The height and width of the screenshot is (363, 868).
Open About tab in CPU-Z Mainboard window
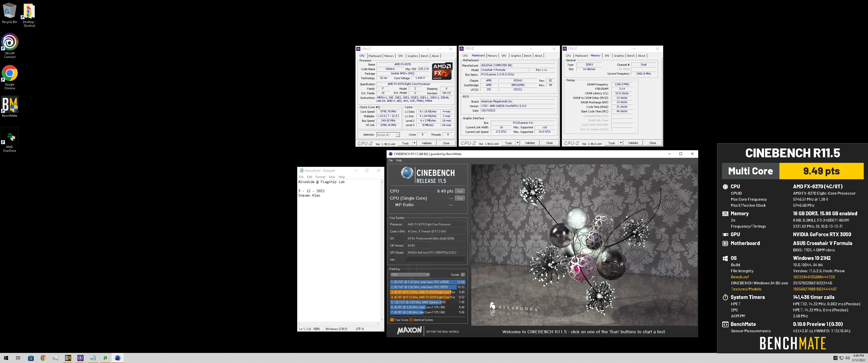tap(538, 56)
